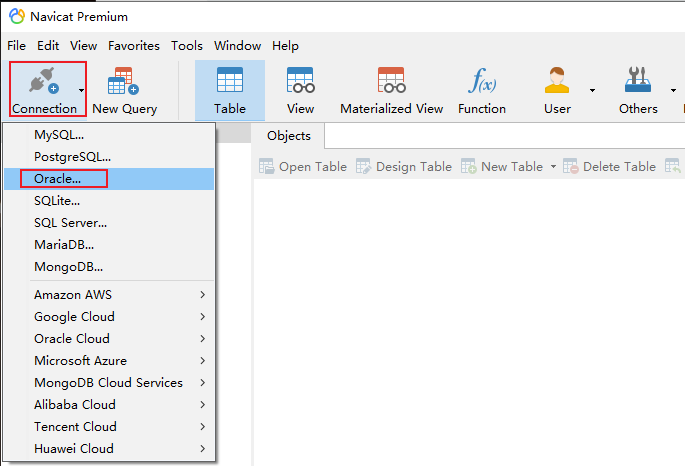This screenshot has width=685, height=466.
Task: Choose SQLite... connection type
Action: point(109,201)
